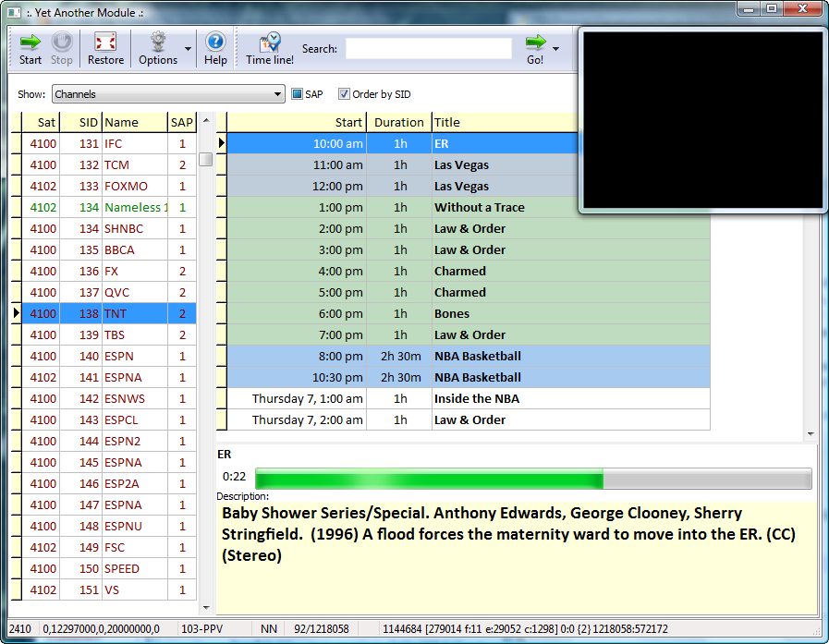The width and height of the screenshot is (829, 644).
Task: Click the Duration column header
Action: 399,122
